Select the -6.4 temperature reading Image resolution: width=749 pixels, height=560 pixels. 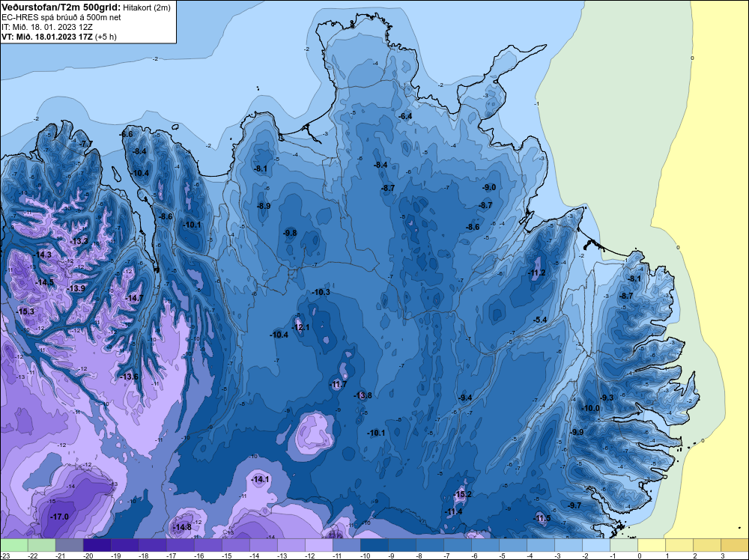click(405, 116)
